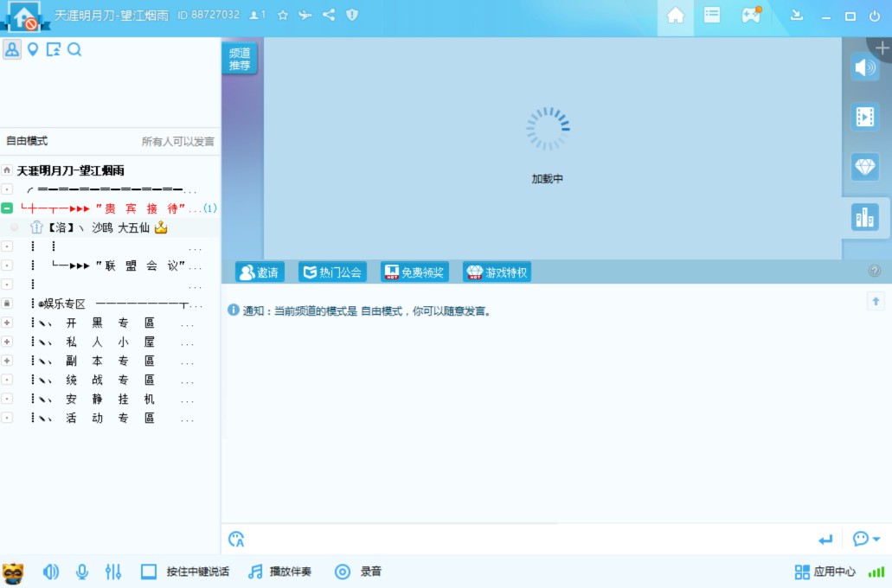
Task: Open the channel members tab icon
Action: point(12,49)
